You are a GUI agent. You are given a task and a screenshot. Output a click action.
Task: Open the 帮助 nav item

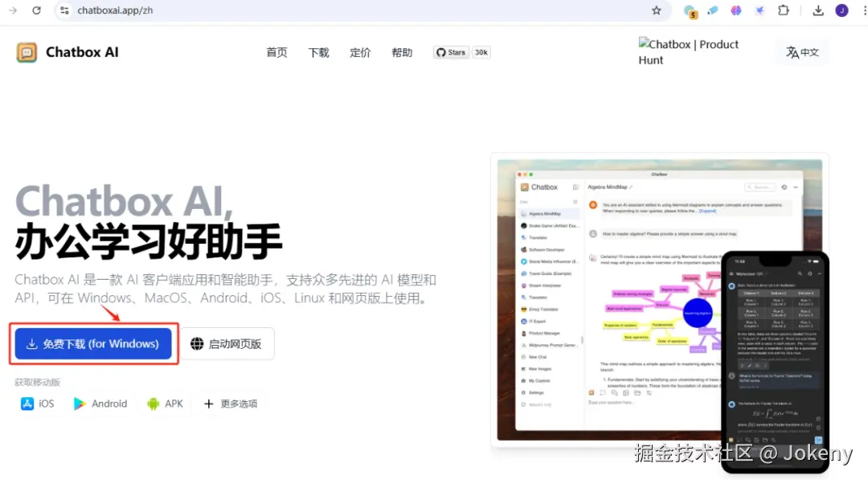coord(402,52)
